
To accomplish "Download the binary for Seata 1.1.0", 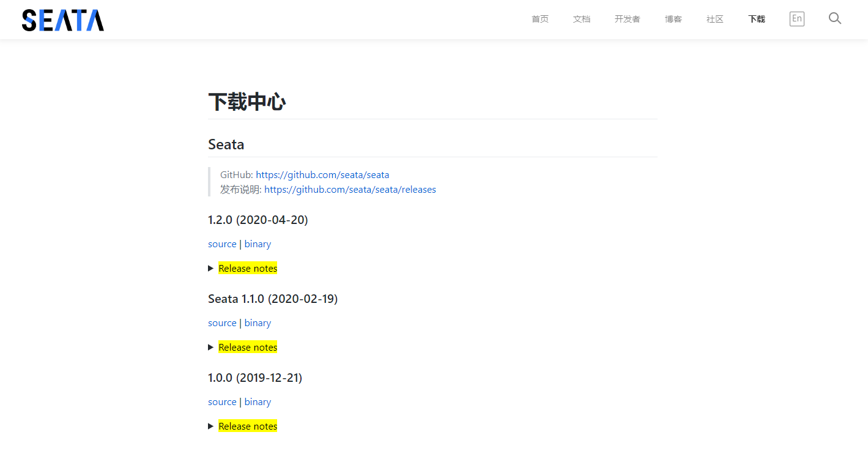I will pyautogui.click(x=258, y=322).
